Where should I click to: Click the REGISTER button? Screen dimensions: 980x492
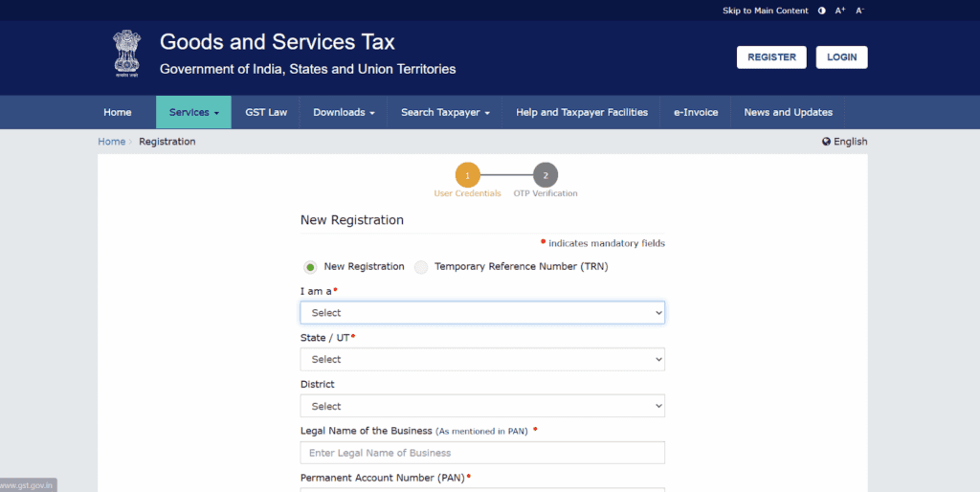772,56
